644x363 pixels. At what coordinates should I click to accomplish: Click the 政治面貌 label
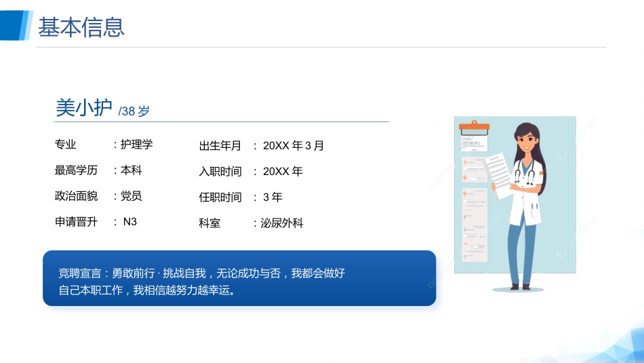tap(76, 196)
